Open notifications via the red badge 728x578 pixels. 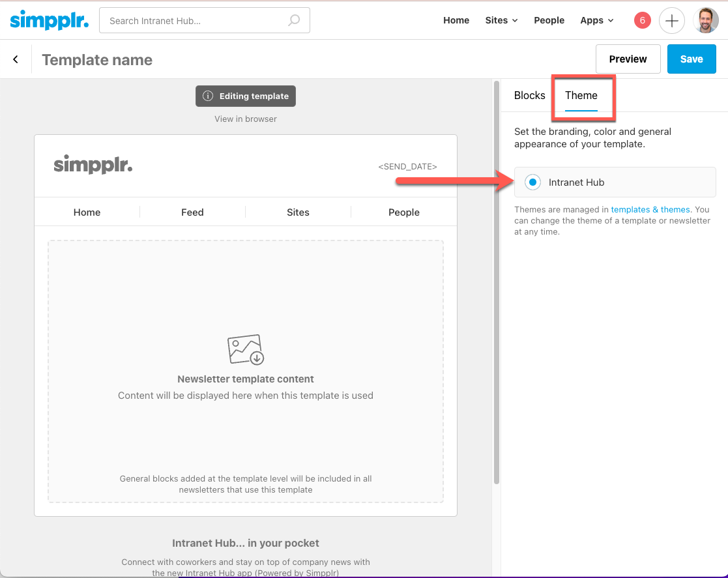click(x=642, y=20)
